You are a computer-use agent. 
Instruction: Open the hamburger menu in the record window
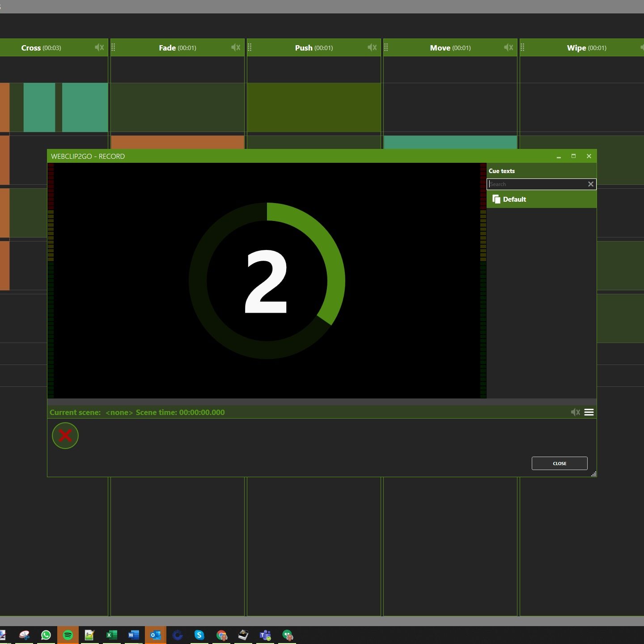(589, 412)
